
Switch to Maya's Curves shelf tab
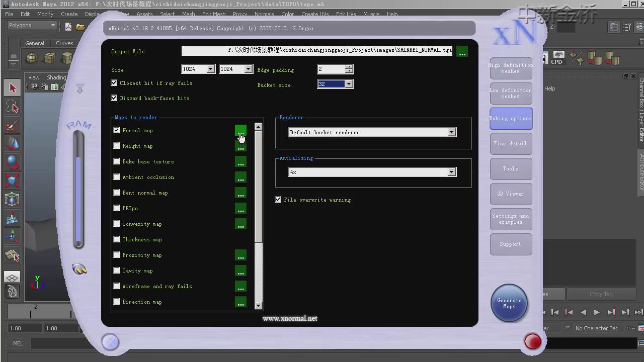pyautogui.click(x=64, y=43)
